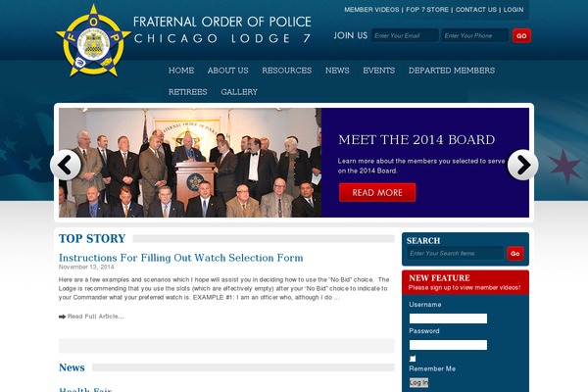The height and width of the screenshot is (392, 588).
Task: Go to previous slide with left arrow
Action: click(66, 165)
